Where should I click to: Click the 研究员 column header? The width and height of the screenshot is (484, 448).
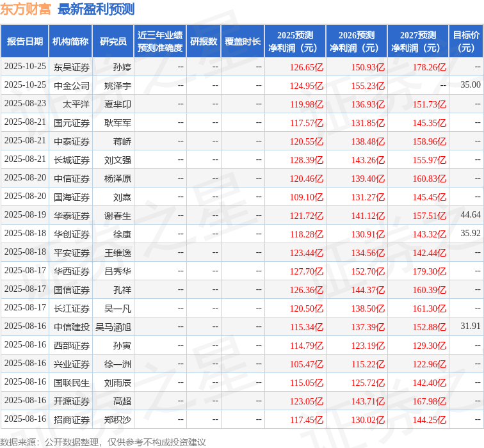point(113,41)
